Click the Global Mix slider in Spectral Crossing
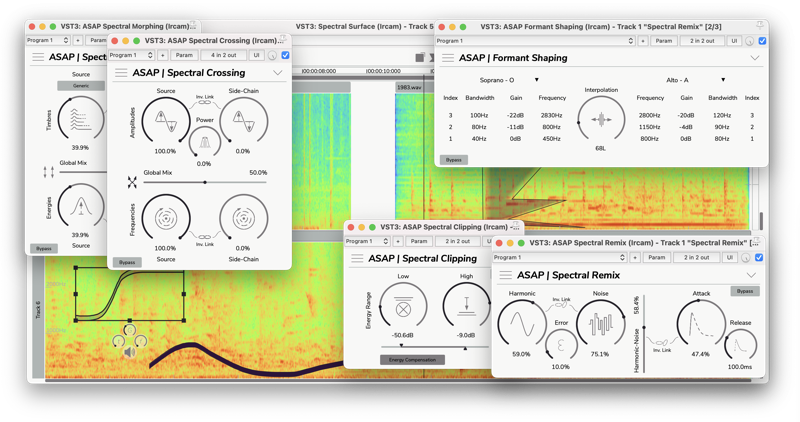This screenshot has width=800, height=422. click(x=205, y=183)
